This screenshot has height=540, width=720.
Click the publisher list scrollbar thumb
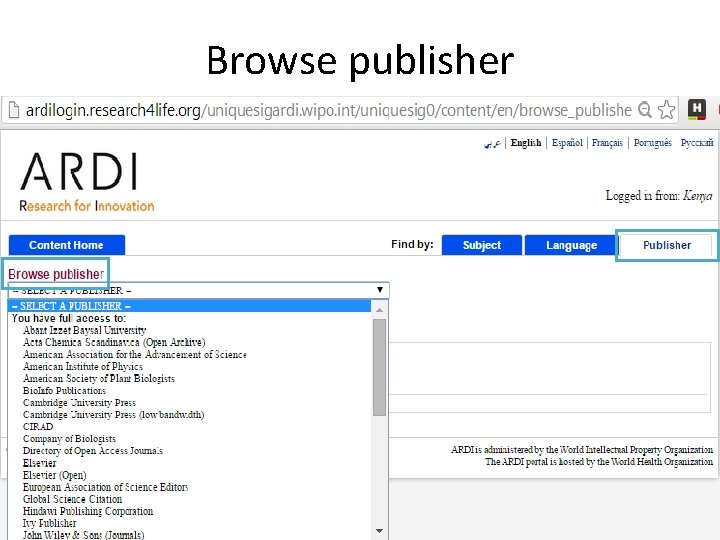tap(379, 367)
